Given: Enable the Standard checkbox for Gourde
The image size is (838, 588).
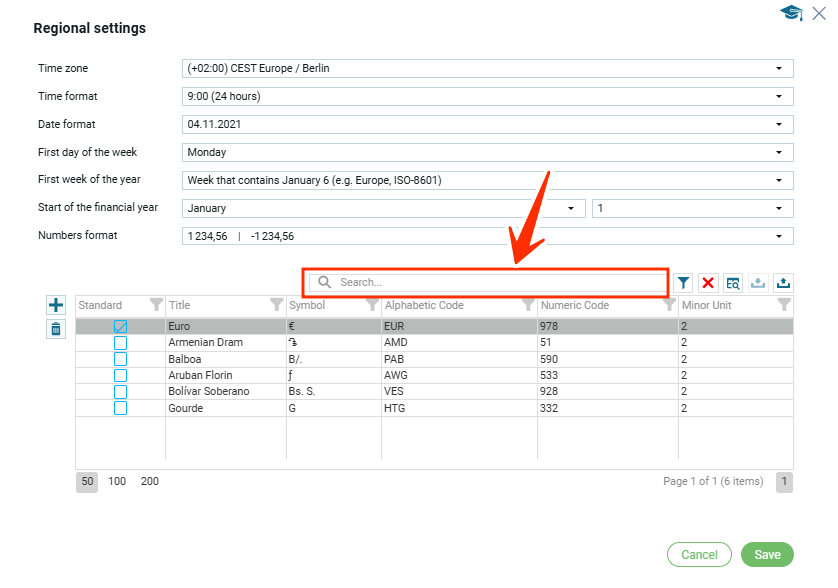Looking at the screenshot, I should tap(120, 408).
